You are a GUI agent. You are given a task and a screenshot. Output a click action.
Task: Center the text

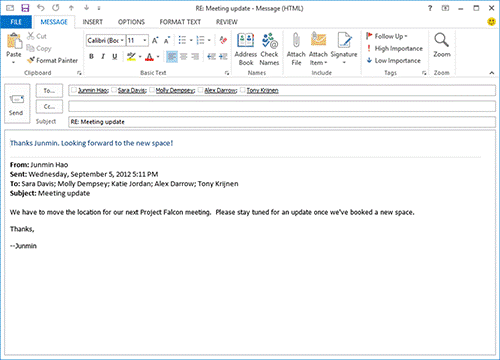[184, 57]
